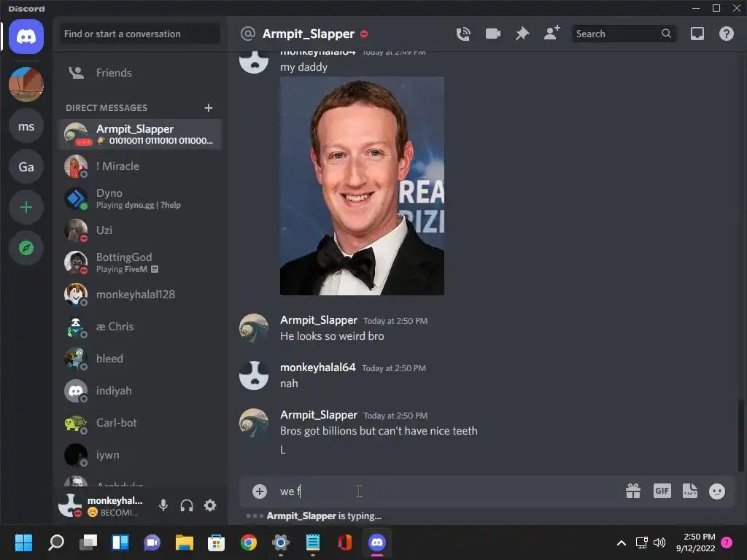Click 'Find or start a conversation' box
The width and height of the screenshot is (747, 560).
tap(139, 34)
